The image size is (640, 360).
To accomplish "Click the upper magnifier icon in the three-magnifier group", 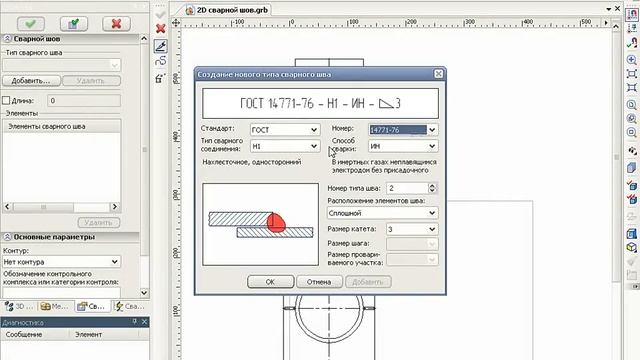I will (x=632, y=105).
